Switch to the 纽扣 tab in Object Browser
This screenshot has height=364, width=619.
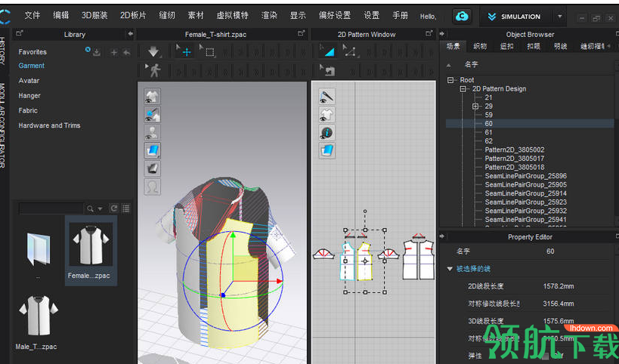[507, 46]
